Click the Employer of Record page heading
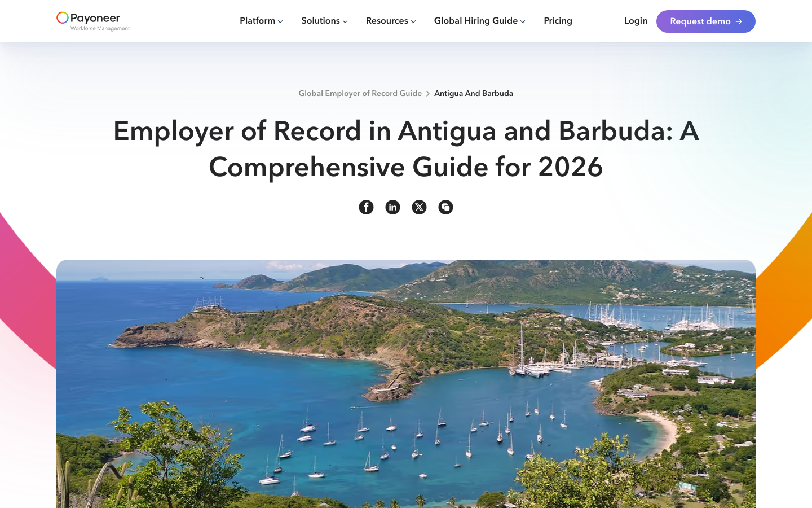The height and width of the screenshot is (508, 812). (406, 149)
